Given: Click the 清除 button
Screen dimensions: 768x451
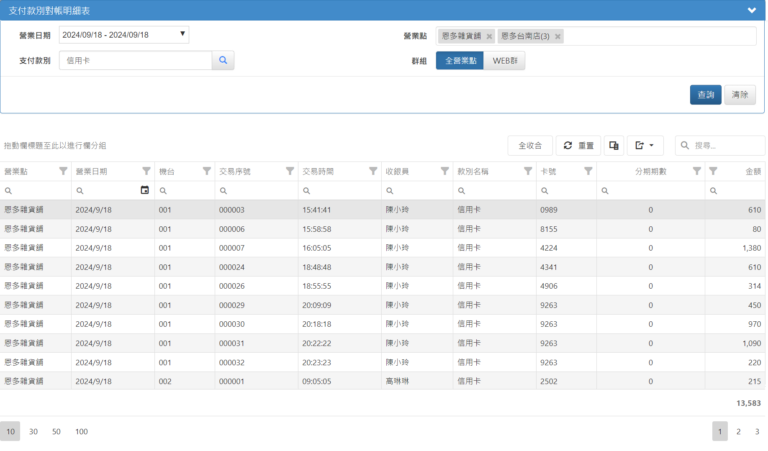Looking at the screenshot, I should pos(740,95).
